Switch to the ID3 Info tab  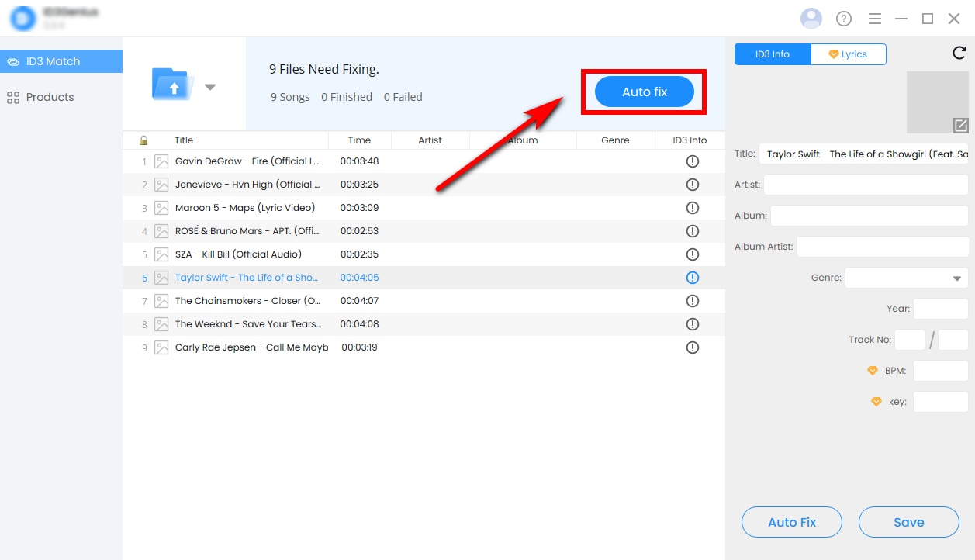[x=773, y=54]
